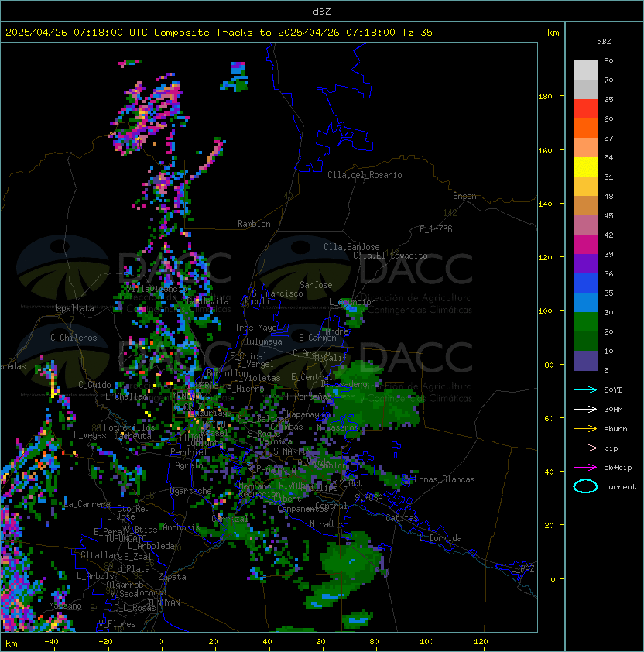Click the 'km' label at bottom-left corner
The image size is (644, 652).
[12, 643]
